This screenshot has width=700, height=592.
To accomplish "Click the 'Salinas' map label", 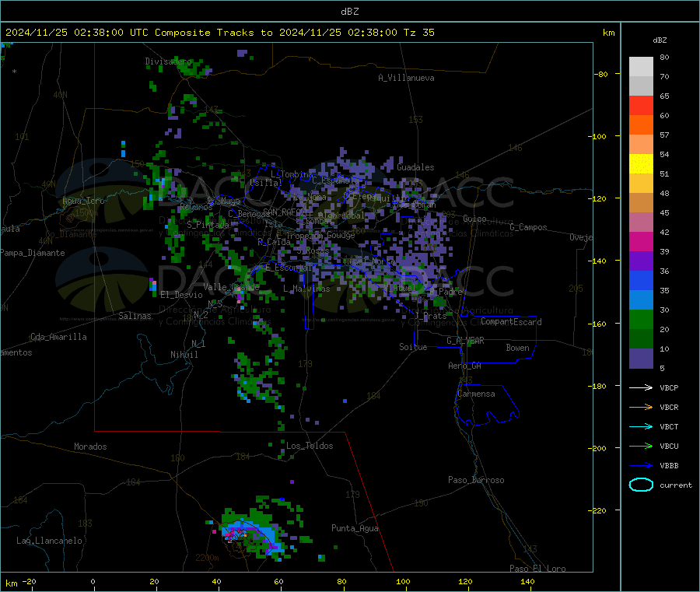I will [x=135, y=316].
